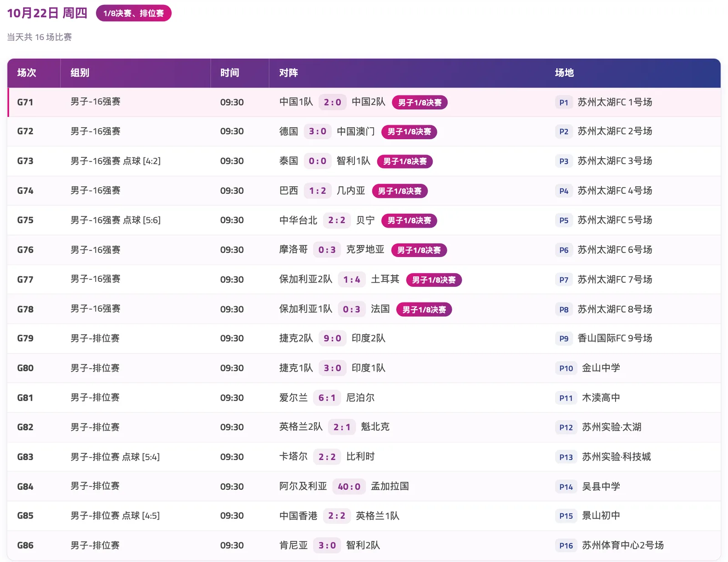
Task: Click the P10 venue badge
Action: pos(566,368)
